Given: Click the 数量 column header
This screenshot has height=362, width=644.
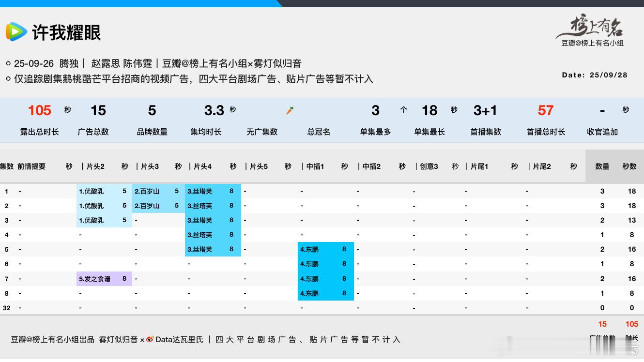Looking at the screenshot, I should click(x=602, y=166).
